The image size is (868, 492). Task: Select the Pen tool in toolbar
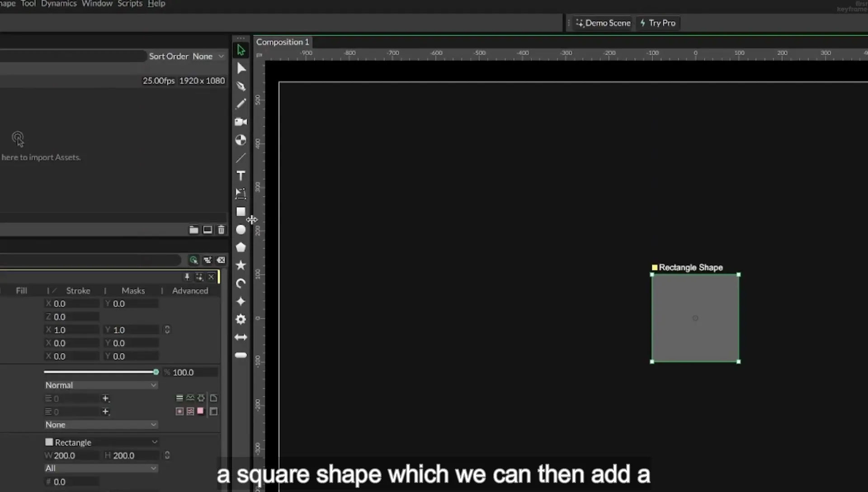pyautogui.click(x=241, y=86)
